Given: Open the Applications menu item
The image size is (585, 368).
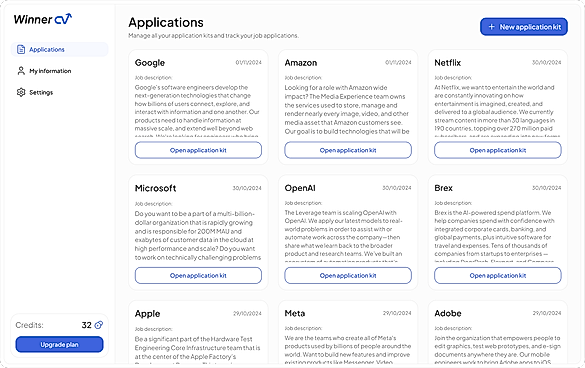Looking at the screenshot, I should pos(60,49).
